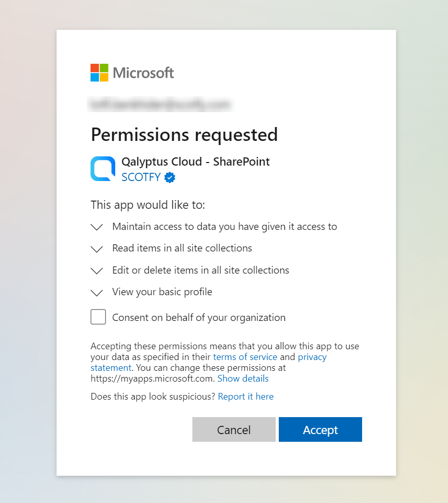Click 'Report it here'
This screenshot has height=503, width=448.
coord(245,397)
